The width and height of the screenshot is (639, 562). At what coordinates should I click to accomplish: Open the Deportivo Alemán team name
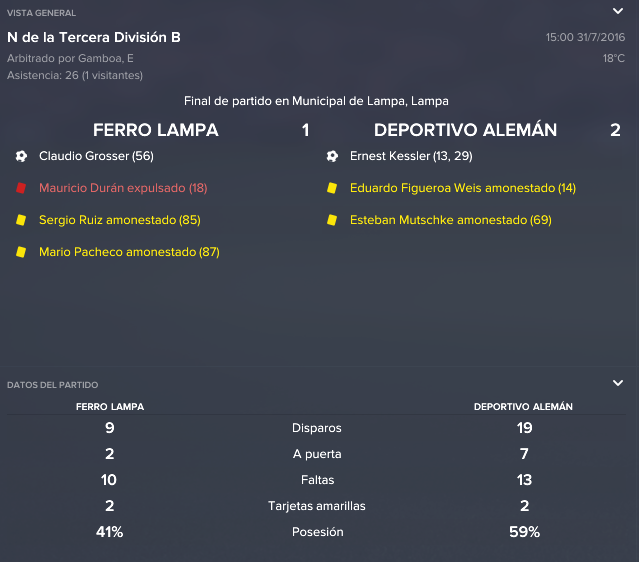(x=465, y=130)
